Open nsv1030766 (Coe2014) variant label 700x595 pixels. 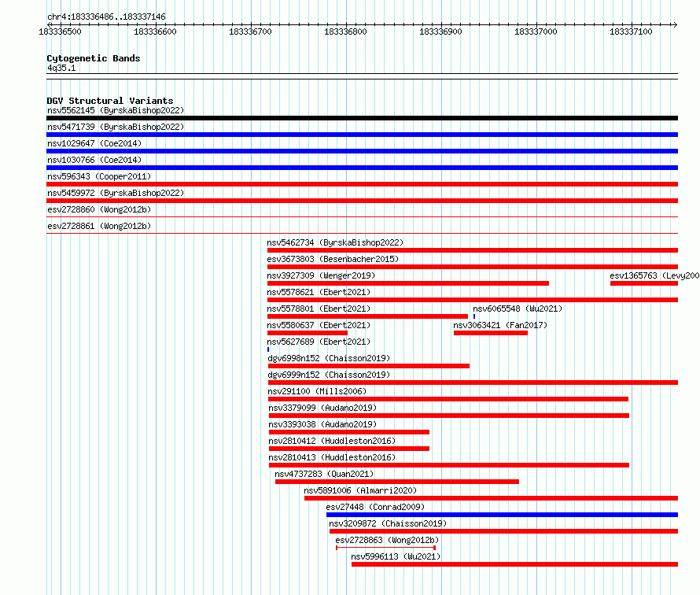tap(94, 160)
